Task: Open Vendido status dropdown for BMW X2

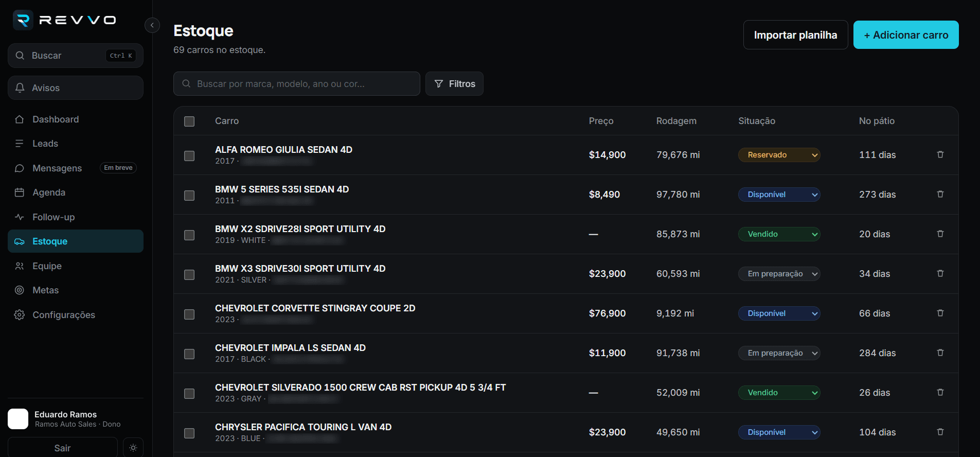Action: [x=779, y=234]
